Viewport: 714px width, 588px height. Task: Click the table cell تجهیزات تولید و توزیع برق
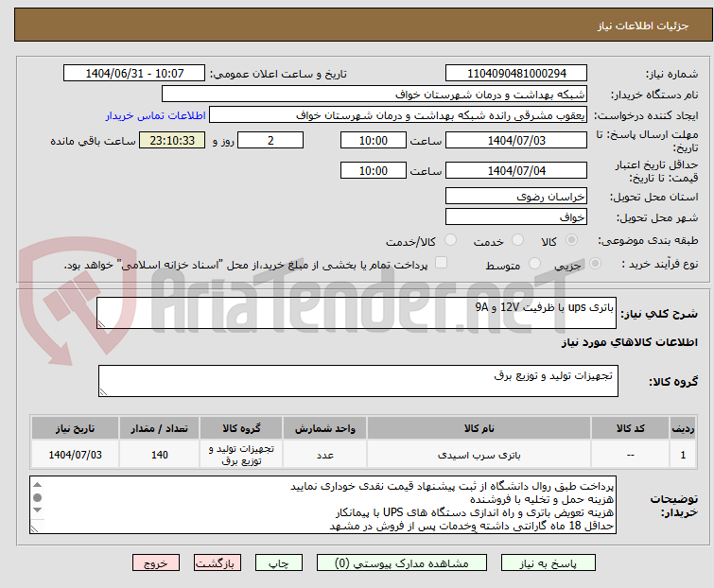click(x=241, y=454)
